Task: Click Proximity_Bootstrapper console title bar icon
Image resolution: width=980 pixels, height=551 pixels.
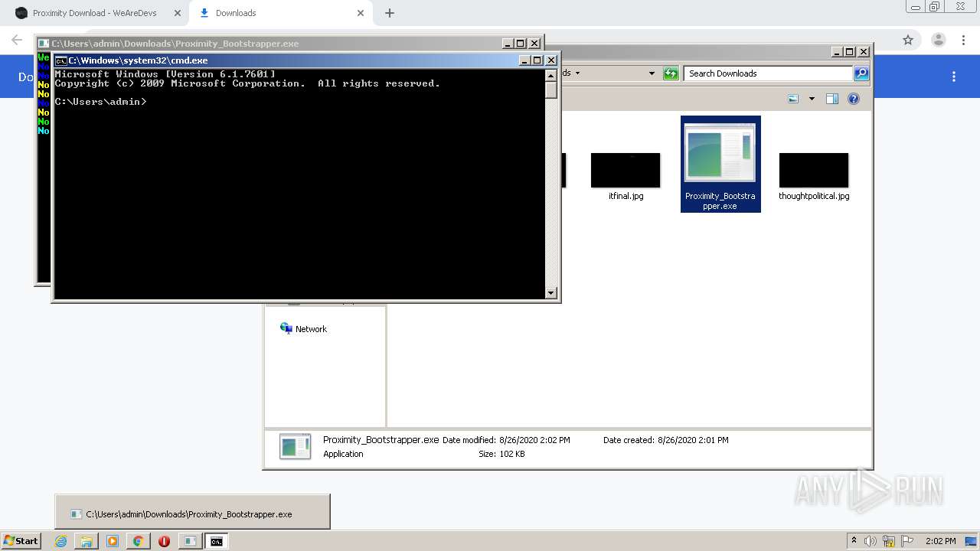Action: click(44, 44)
